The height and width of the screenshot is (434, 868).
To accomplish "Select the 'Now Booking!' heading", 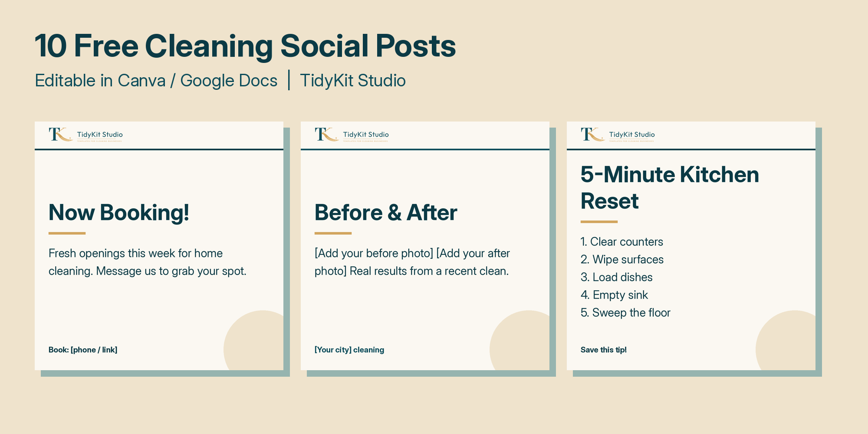I will pos(119,213).
